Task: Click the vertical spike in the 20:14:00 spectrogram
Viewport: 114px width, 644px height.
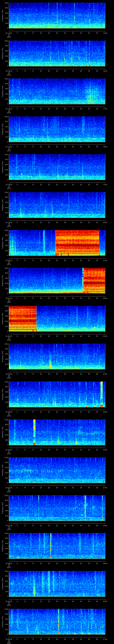Action: click(x=57, y=16)
